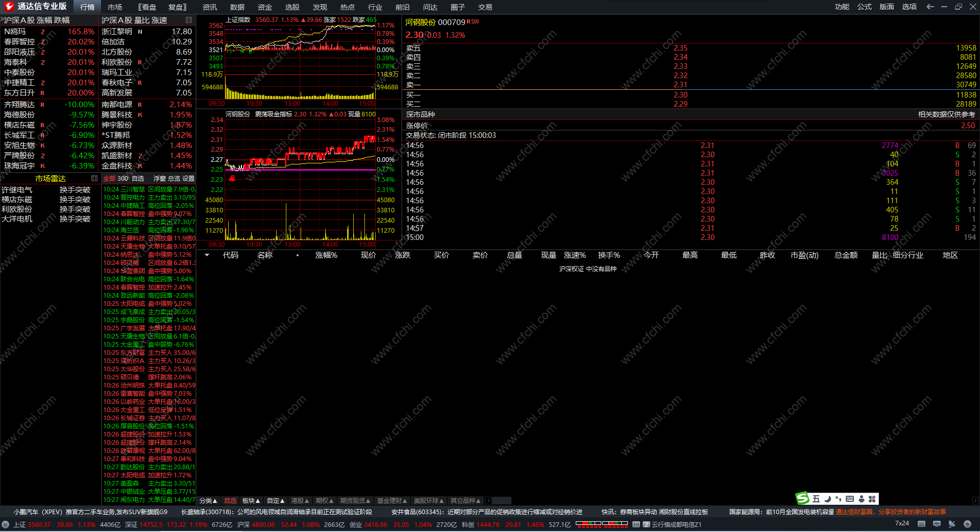
Task: Click the horizontal scrollbar thumb after the tab bar
Action: click(x=502, y=501)
